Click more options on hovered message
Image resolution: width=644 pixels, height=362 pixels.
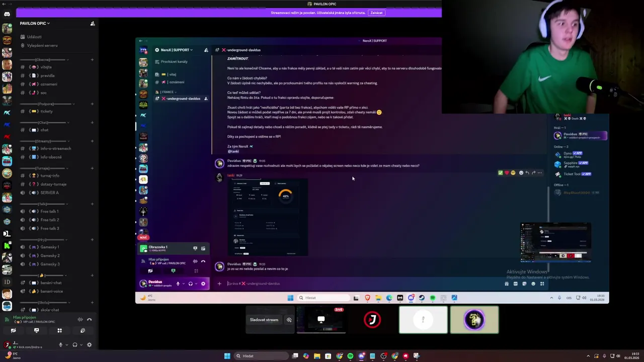tap(540, 173)
